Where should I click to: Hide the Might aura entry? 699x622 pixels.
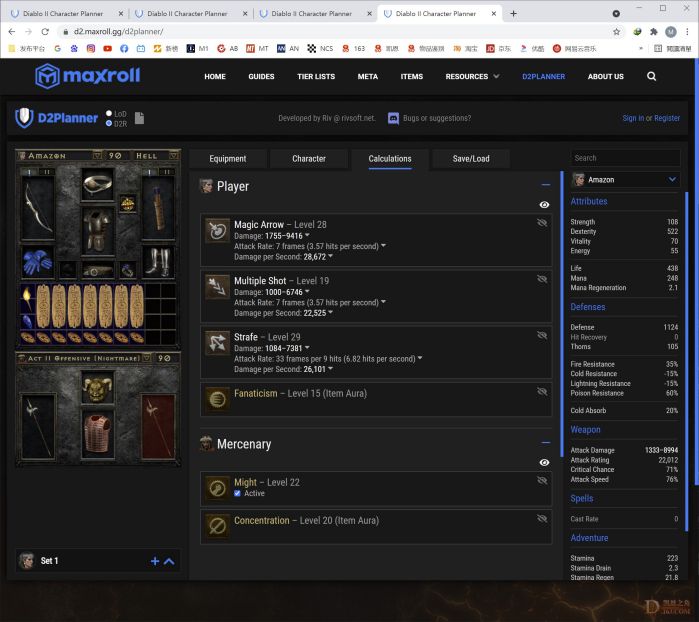tap(542, 480)
